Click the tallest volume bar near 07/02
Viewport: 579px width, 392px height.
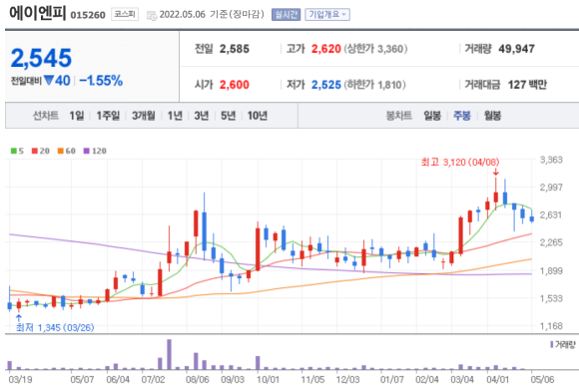tap(169, 354)
